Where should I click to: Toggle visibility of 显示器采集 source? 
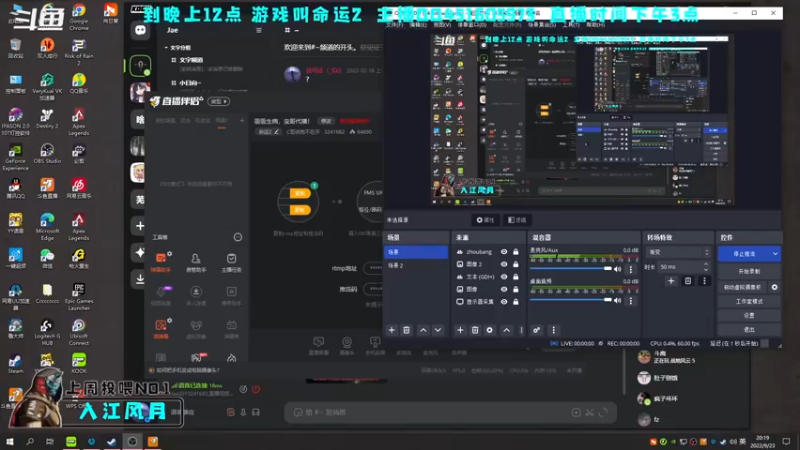tap(504, 302)
